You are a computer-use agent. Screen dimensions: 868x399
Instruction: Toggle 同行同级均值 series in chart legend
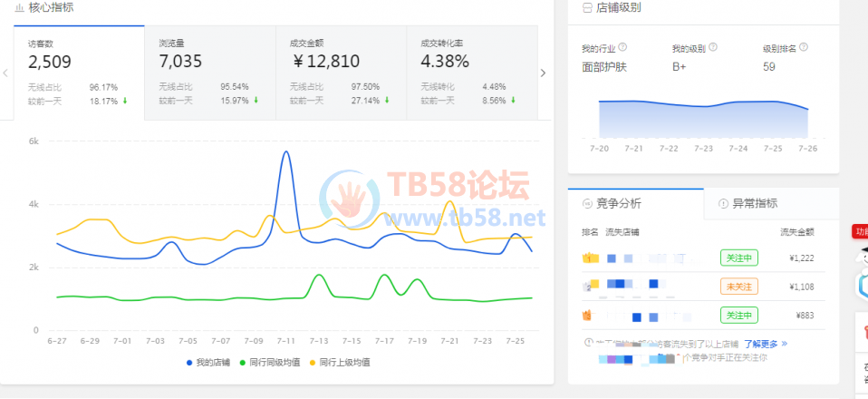(267, 362)
